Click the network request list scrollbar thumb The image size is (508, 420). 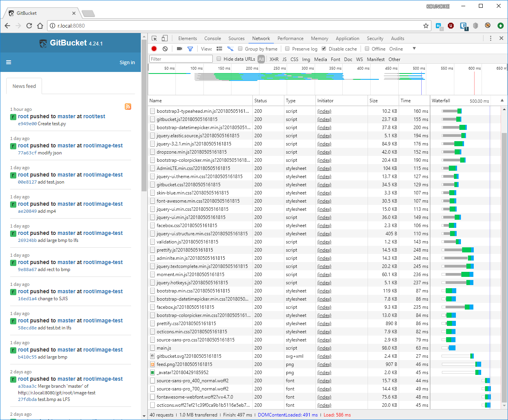pyautogui.click(x=504, y=268)
